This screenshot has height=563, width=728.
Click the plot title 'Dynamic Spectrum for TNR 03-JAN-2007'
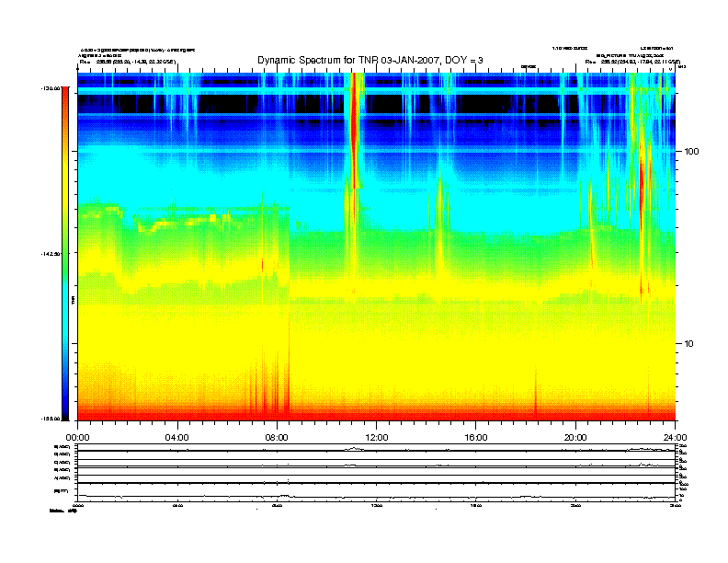[370, 61]
